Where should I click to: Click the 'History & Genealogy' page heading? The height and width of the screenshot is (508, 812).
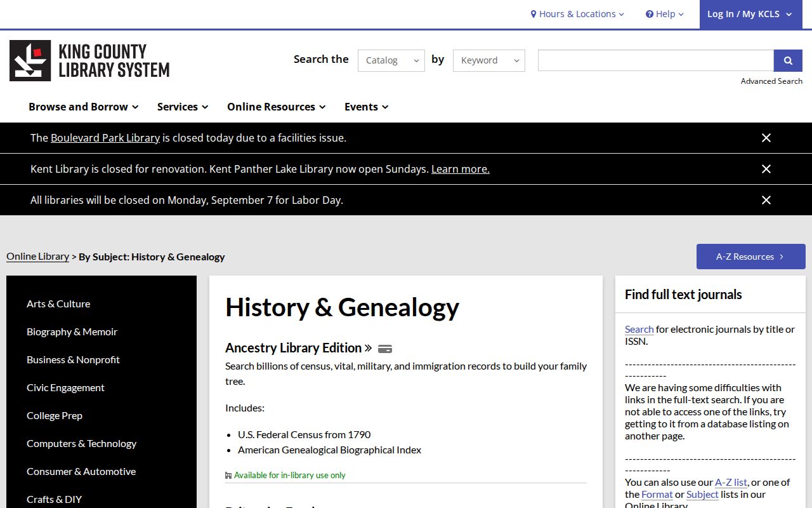[343, 307]
